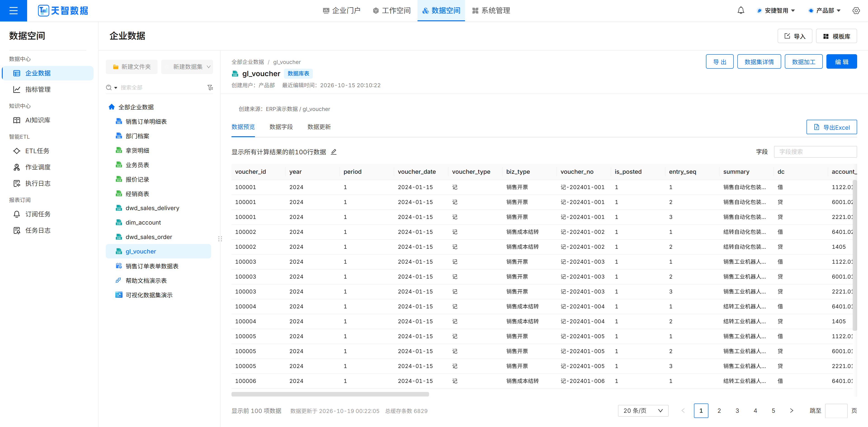Open the 数据字段 tab
This screenshot has width=868, height=427.
point(281,127)
